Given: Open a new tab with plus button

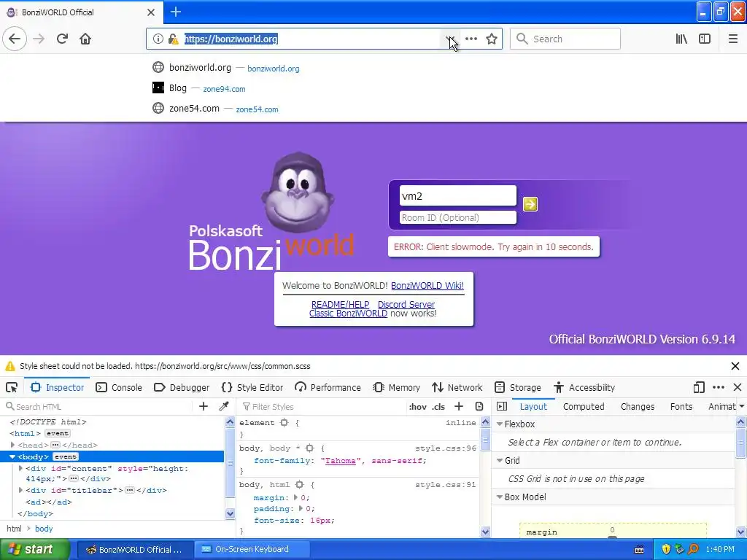Looking at the screenshot, I should [176, 12].
